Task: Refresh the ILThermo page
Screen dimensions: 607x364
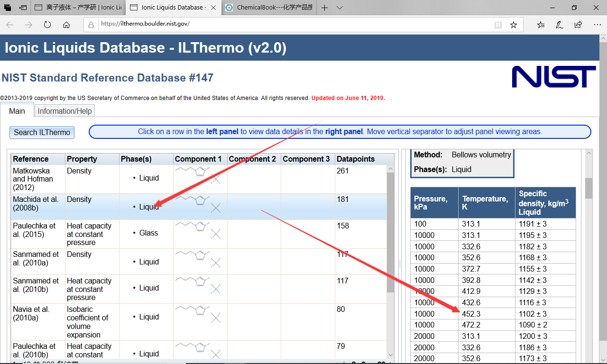Action: click(x=47, y=25)
